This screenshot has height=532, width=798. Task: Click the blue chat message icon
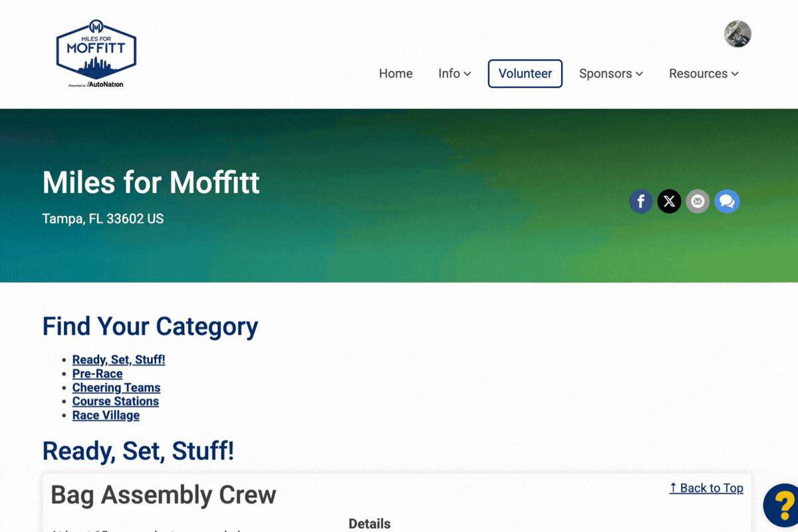[727, 201]
